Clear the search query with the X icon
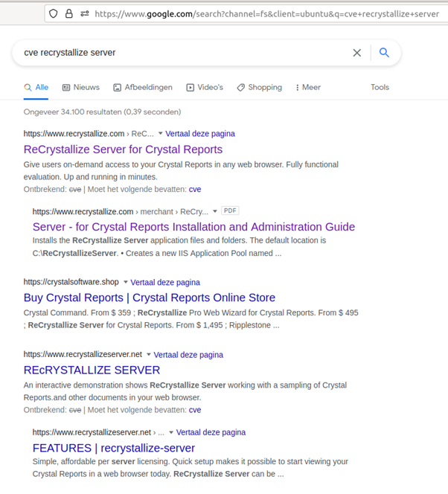The width and height of the screenshot is (448, 494). coord(356,53)
